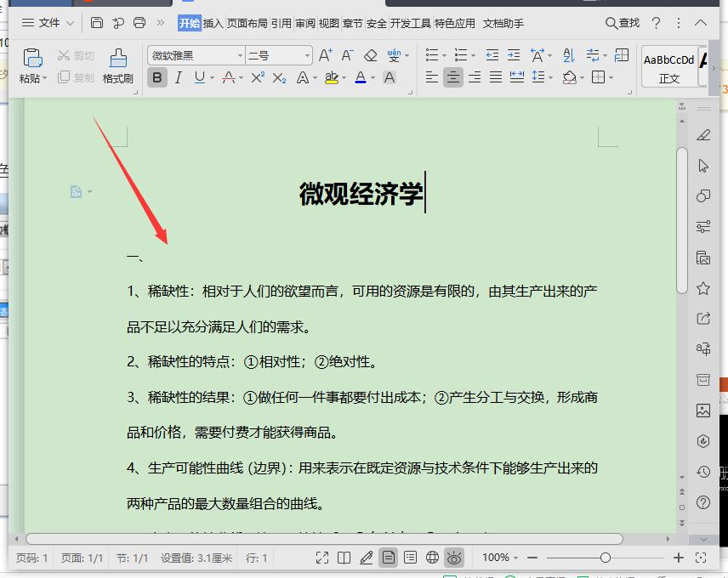Open full screen view icon in status bar
The width and height of the screenshot is (728, 578).
point(322,558)
